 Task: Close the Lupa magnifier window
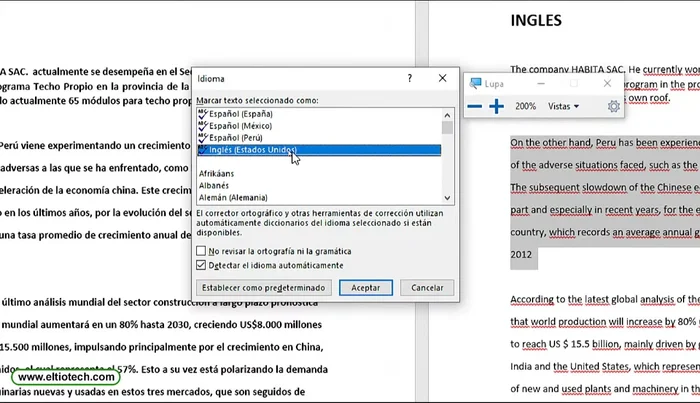[607, 83]
